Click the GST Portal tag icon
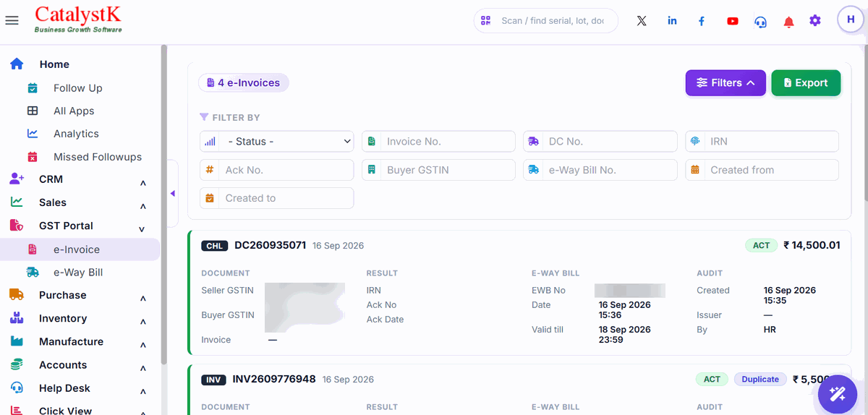This screenshot has width=868, height=415. [17, 226]
